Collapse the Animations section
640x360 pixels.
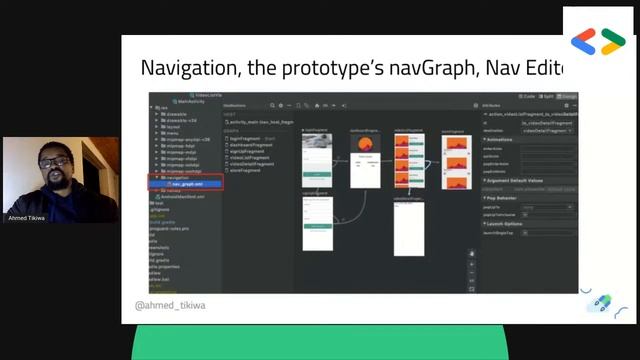[485, 140]
